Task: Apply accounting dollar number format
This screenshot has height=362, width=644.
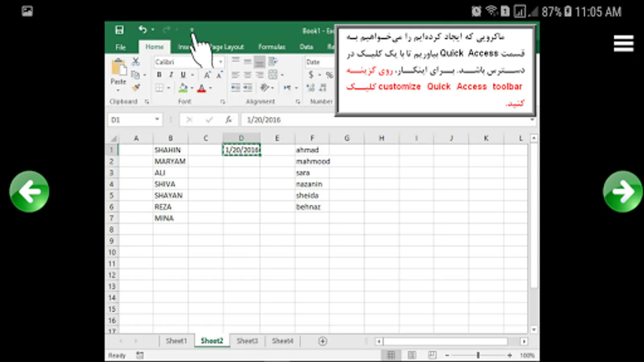Action: coord(311,75)
